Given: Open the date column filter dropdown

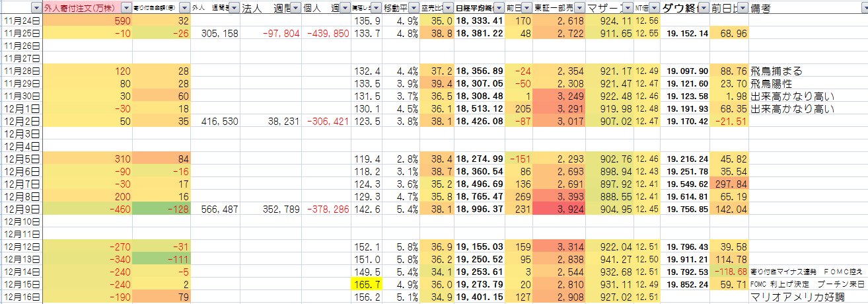Looking at the screenshot, I should tap(37, 8).
